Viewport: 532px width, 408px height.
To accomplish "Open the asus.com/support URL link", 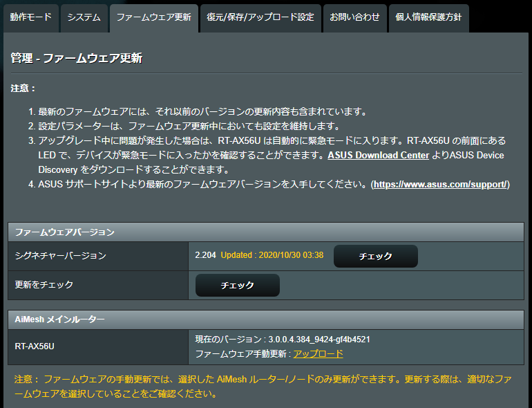I will tap(441, 184).
